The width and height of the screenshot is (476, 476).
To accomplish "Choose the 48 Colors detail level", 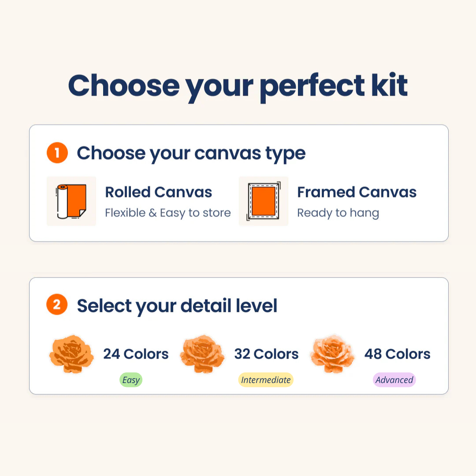I will pos(397,354).
